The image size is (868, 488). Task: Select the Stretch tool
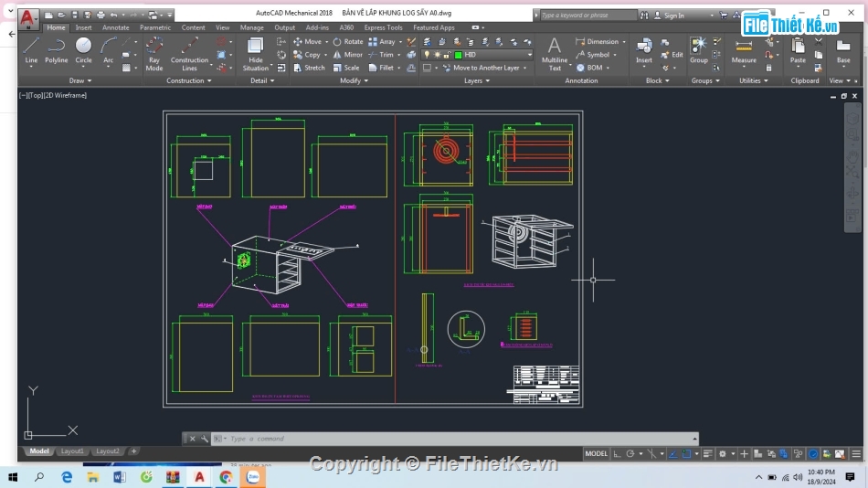pos(309,69)
